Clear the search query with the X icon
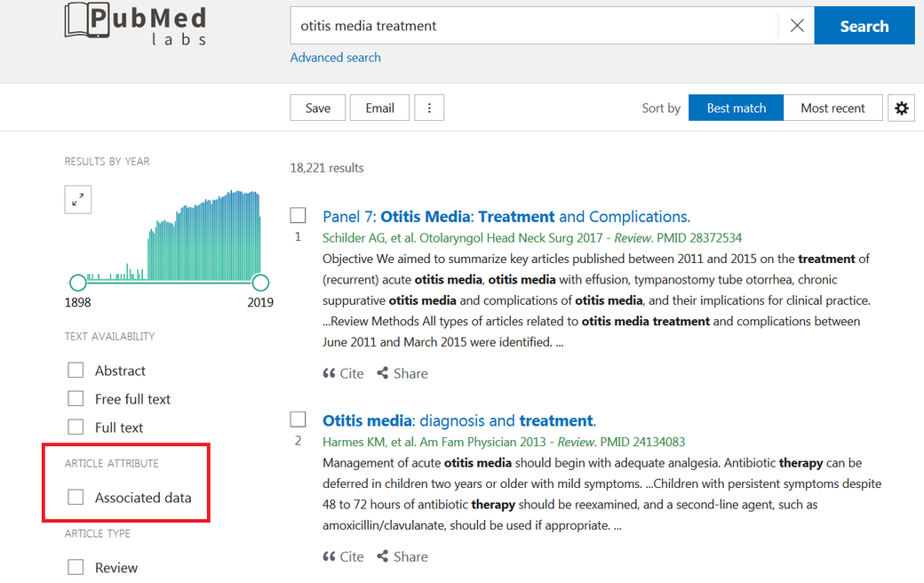This screenshot has width=924, height=583. pos(797,26)
